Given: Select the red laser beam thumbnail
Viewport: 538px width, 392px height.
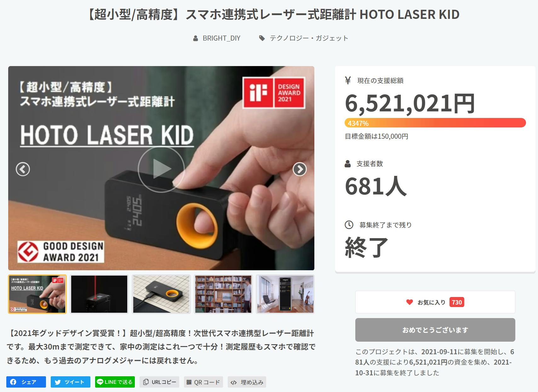Looking at the screenshot, I should (x=99, y=294).
